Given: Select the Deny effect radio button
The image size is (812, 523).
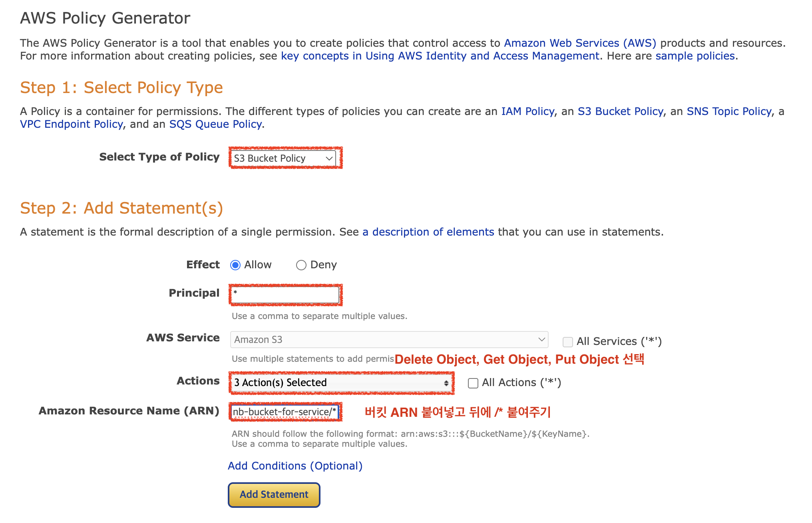Looking at the screenshot, I should (x=301, y=265).
